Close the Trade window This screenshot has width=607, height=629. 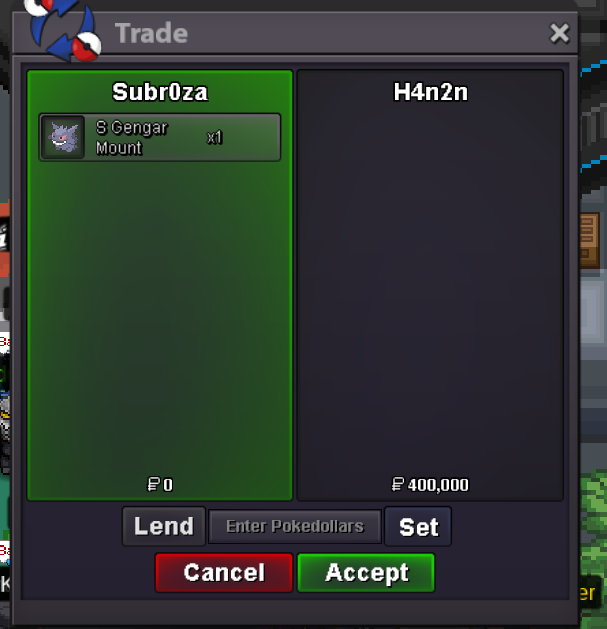tap(559, 33)
